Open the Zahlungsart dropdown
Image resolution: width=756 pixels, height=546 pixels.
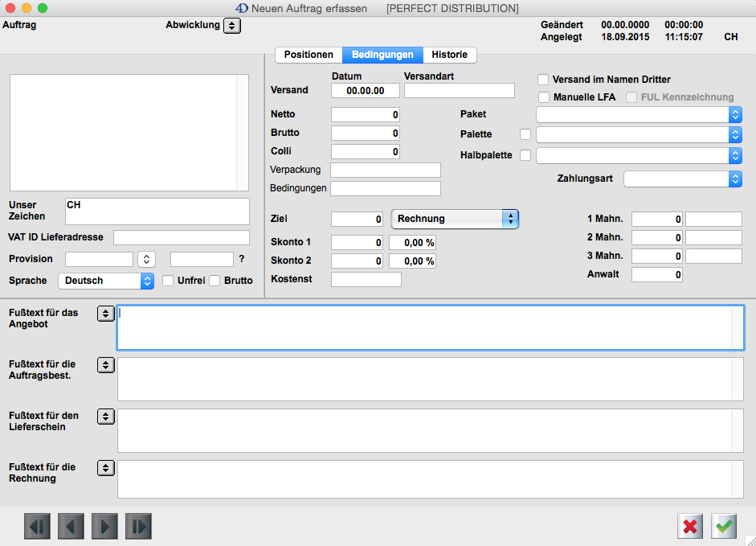pyautogui.click(x=682, y=179)
